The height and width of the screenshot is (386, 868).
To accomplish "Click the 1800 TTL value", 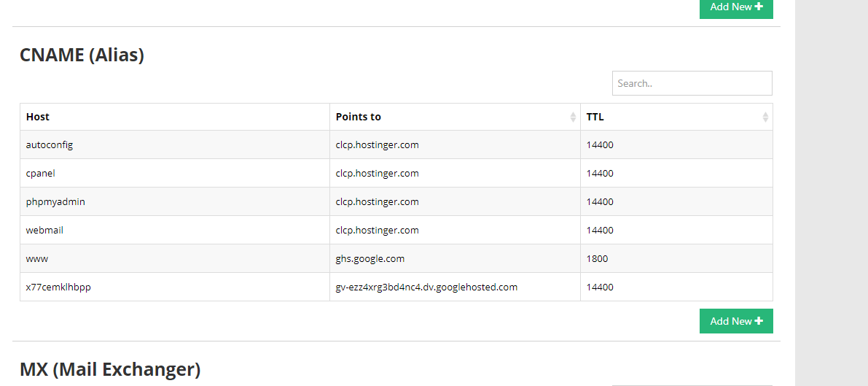I will click(597, 258).
